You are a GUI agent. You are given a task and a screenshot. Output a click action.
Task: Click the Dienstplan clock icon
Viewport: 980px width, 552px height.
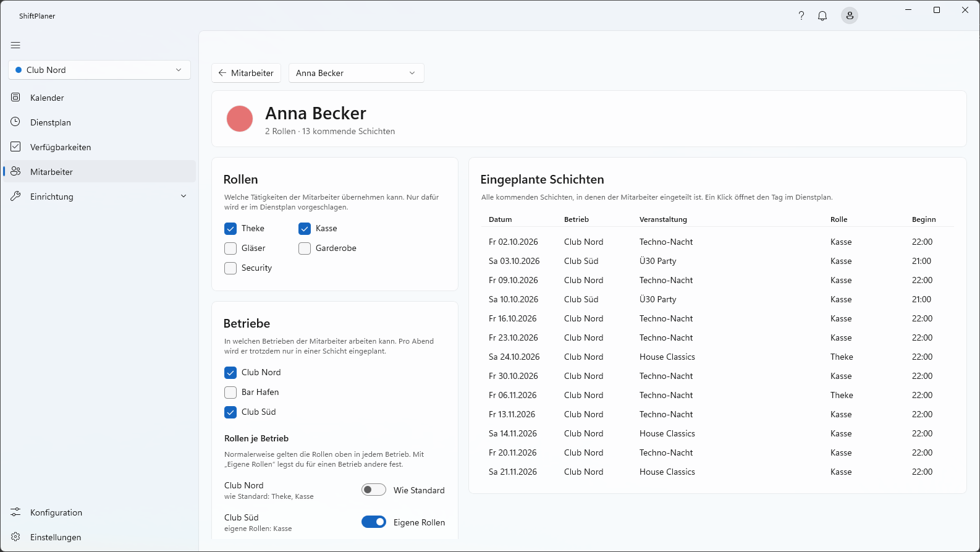16,122
